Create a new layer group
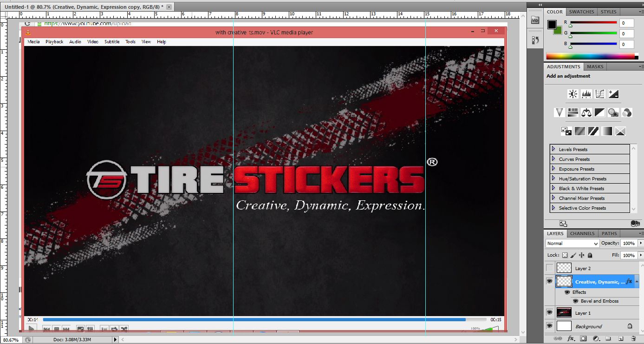Viewport: 644px width, 344px height. [x=608, y=339]
